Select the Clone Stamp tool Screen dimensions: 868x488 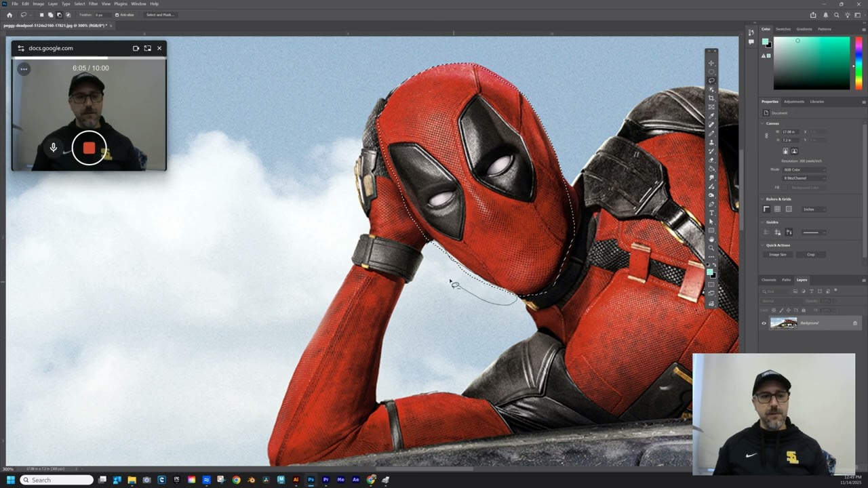tap(711, 142)
